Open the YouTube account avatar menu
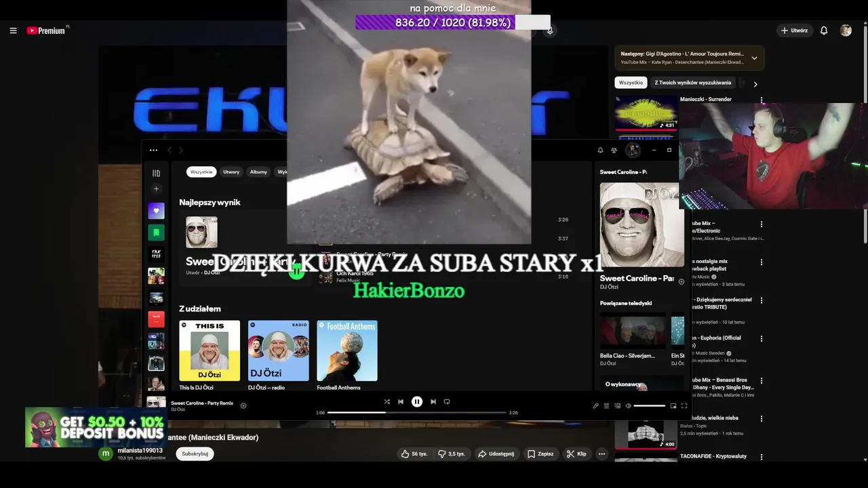The width and height of the screenshot is (868, 488). point(846,30)
